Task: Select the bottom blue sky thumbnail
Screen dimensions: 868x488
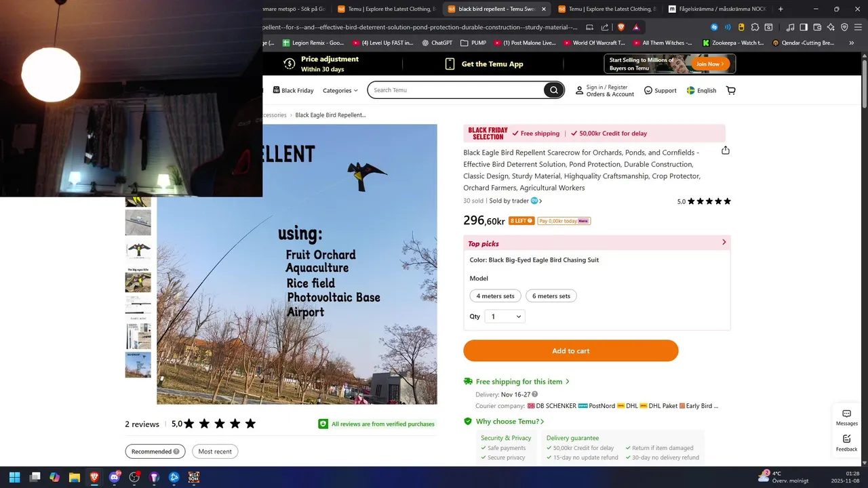Action: [138, 365]
